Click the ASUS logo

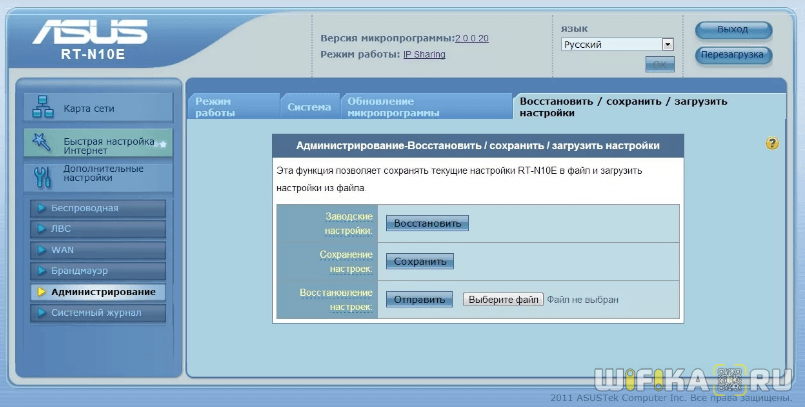90,33
